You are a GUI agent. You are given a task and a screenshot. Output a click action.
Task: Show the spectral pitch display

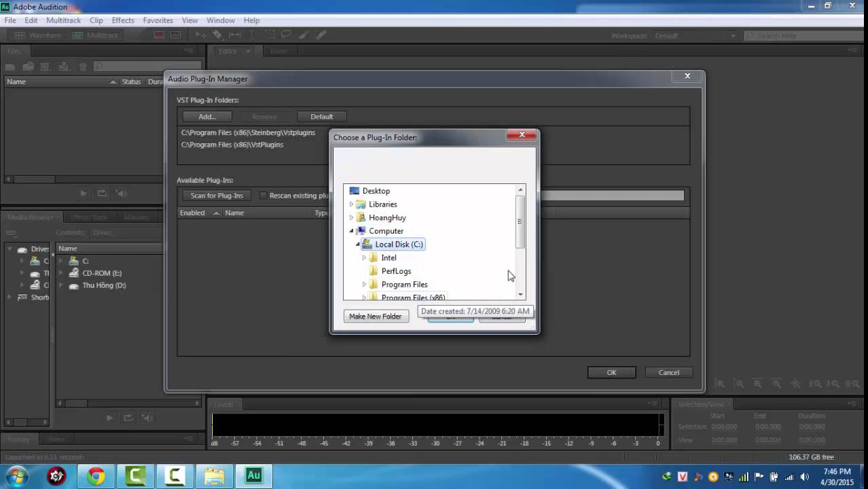pos(175,35)
